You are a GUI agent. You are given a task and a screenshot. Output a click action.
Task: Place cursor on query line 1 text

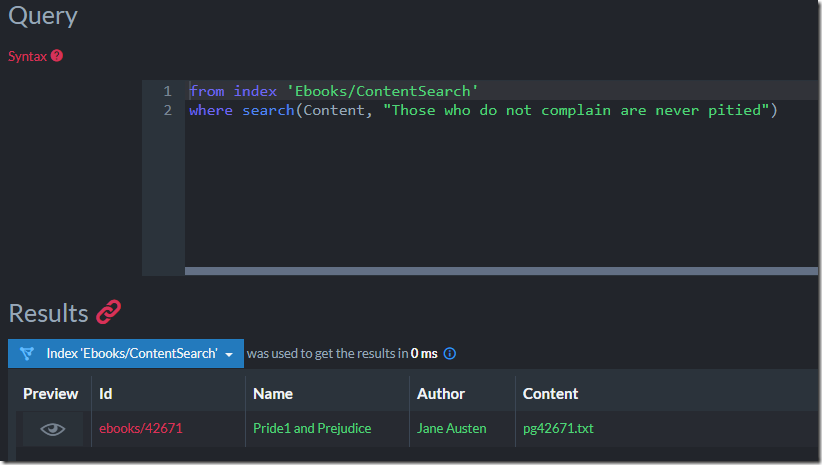coord(333,91)
